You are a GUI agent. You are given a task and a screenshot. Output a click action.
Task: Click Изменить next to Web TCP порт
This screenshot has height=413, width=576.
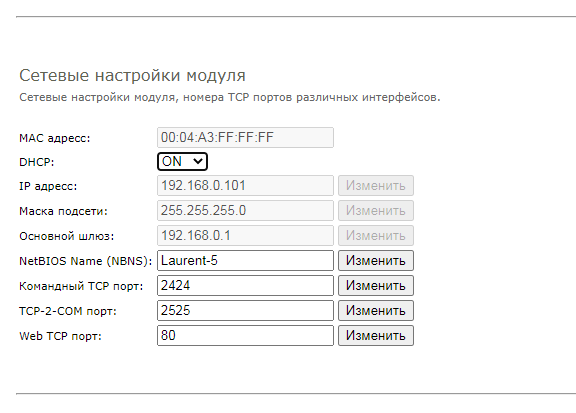point(376,335)
